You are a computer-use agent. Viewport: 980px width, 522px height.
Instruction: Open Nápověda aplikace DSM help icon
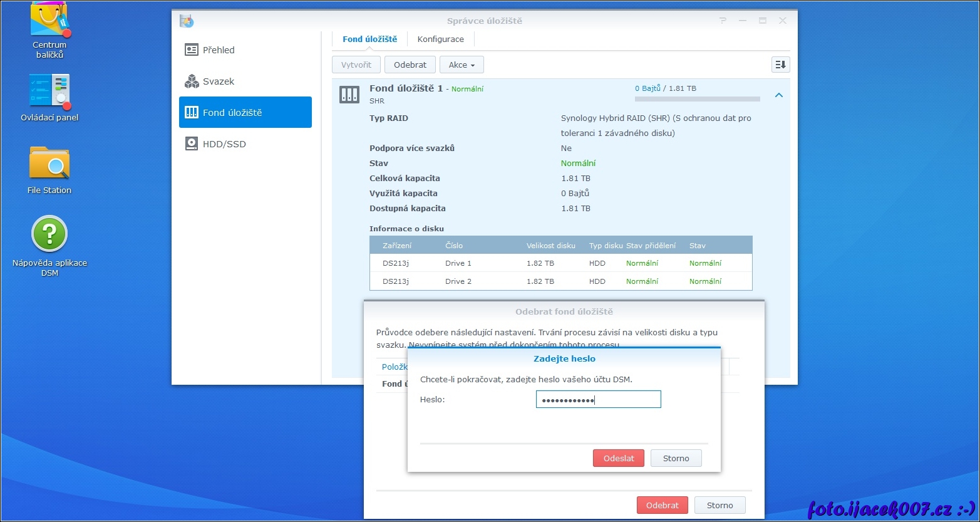49,235
